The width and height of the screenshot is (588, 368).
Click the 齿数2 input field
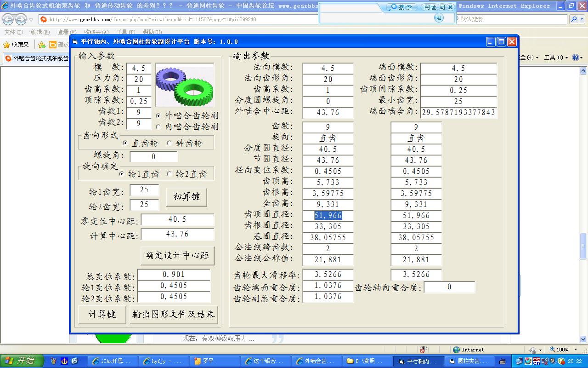click(139, 124)
